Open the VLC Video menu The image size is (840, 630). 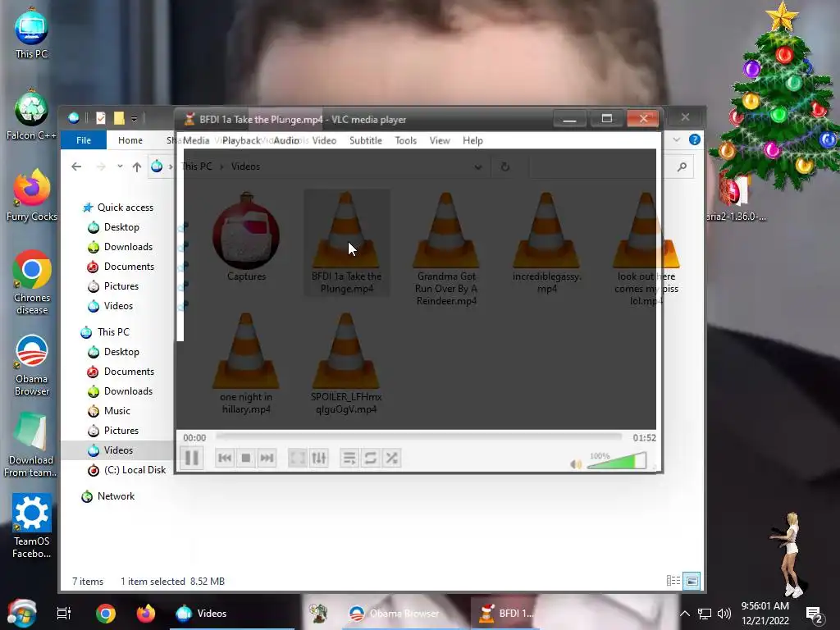(324, 140)
